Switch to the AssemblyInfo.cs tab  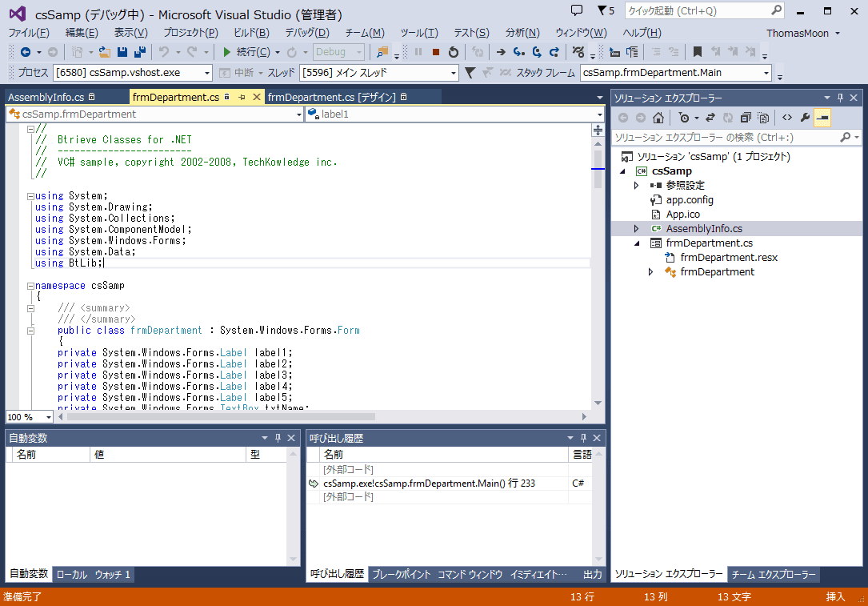tap(46, 98)
